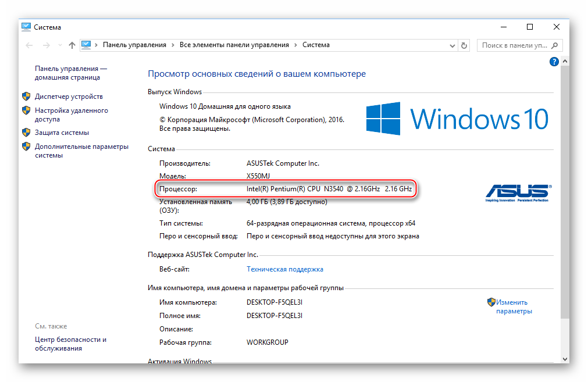The height and width of the screenshot is (382, 588).
Task: Click manufacturer value 'ASUSTek Computer Inc.'
Action: coord(283,163)
